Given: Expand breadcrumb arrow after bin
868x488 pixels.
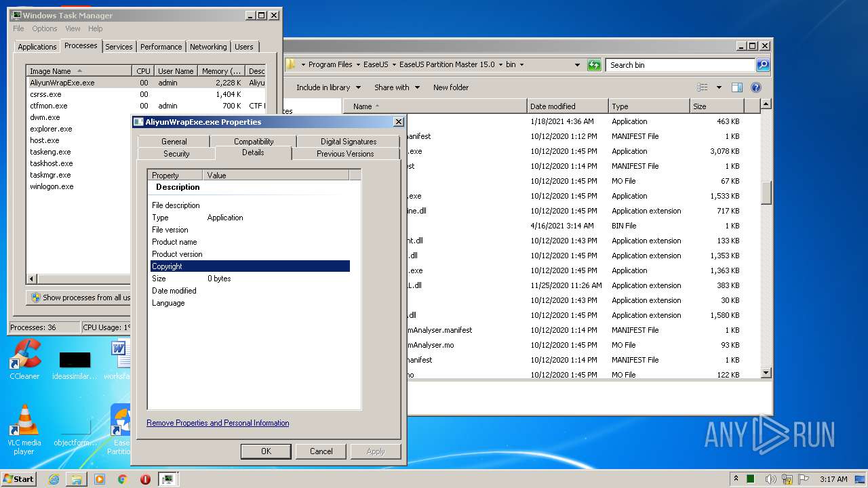Looking at the screenshot, I should 521,65.
